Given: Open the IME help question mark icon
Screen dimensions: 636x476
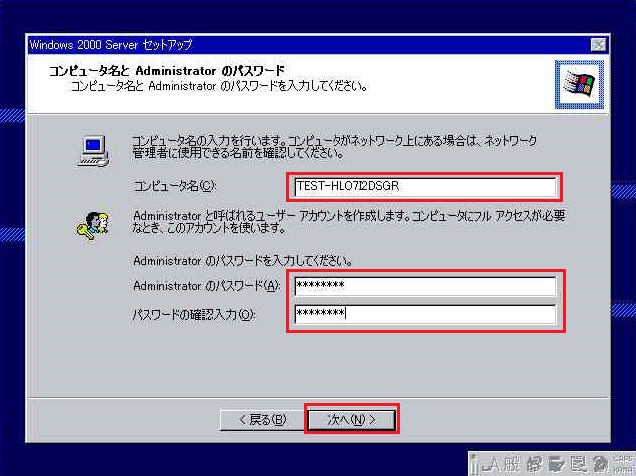Looking at the screenshot, I should pos(601,464).
